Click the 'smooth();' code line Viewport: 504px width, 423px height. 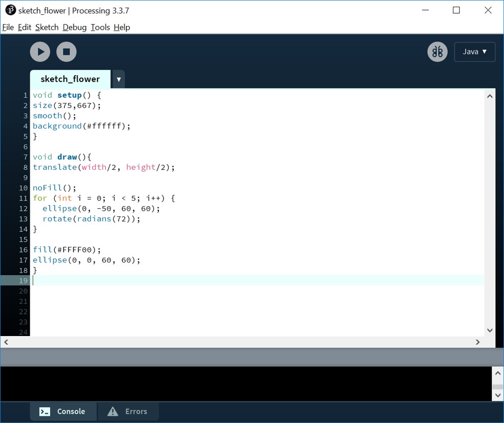click(54, 116)
